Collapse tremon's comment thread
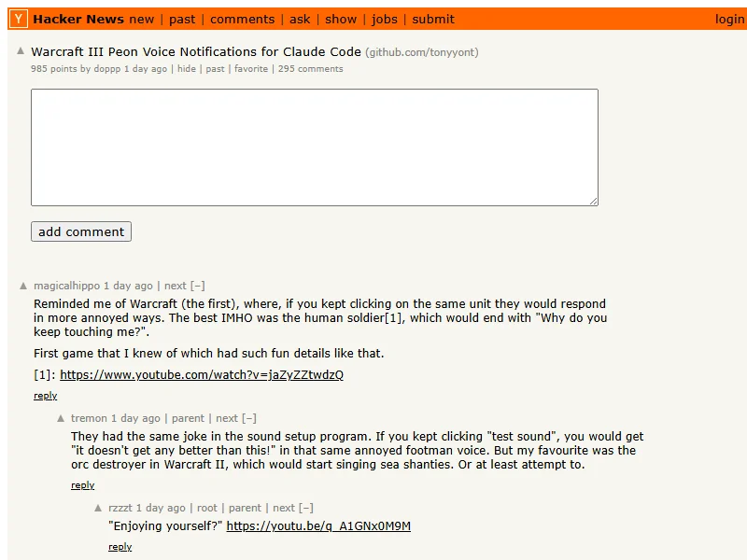Screen dimensions: 747x560 tap(249, 418)
